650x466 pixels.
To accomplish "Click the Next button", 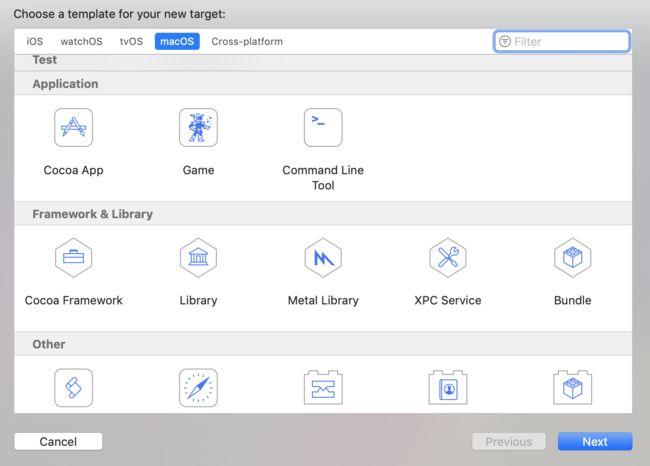I will [x=595, y=442].
